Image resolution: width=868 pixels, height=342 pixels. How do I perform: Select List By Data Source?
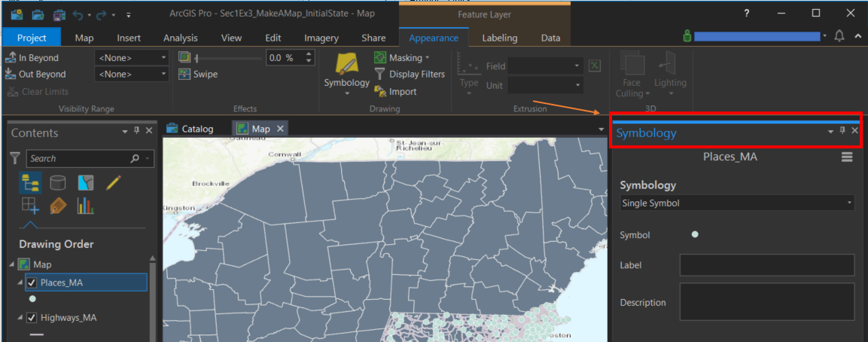click(x=57, y=182)
